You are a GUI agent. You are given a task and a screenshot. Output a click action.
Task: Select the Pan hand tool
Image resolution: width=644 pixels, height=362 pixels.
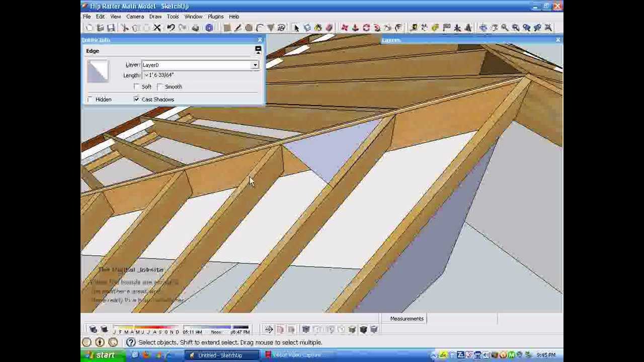(494, 28)
